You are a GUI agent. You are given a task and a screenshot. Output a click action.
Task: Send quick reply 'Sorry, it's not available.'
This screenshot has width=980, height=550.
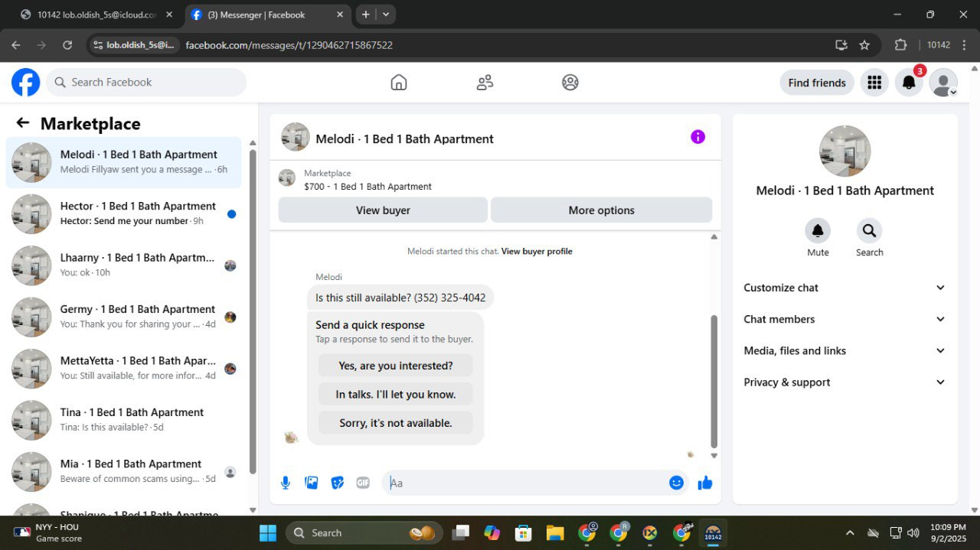point(396,423)
